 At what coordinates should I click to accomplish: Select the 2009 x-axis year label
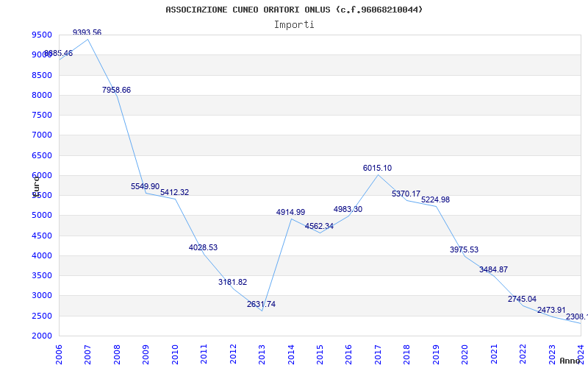pos(146,354)
